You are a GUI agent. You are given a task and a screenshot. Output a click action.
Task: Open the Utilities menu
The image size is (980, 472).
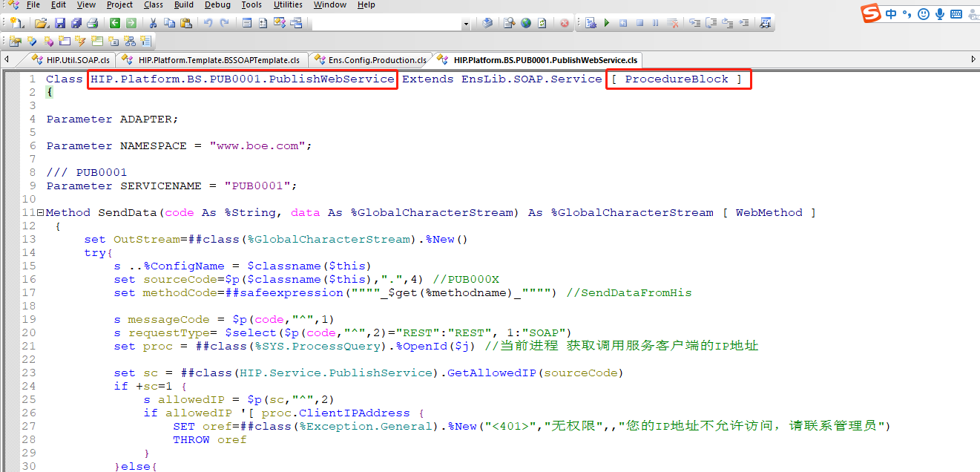click(288, 4)
